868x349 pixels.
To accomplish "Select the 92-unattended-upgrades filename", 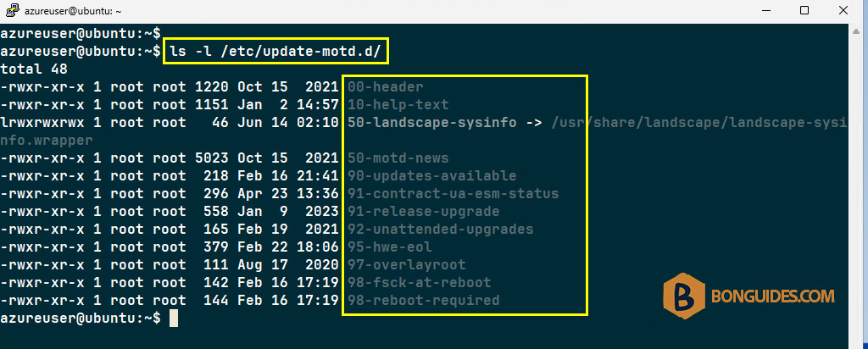I will pyautogui.click(x=441, y=229).
